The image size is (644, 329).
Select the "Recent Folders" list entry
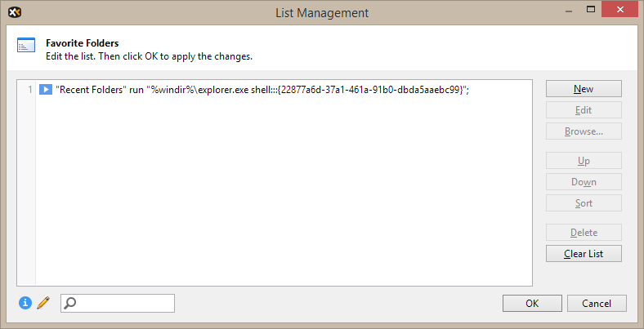[262, 90]
